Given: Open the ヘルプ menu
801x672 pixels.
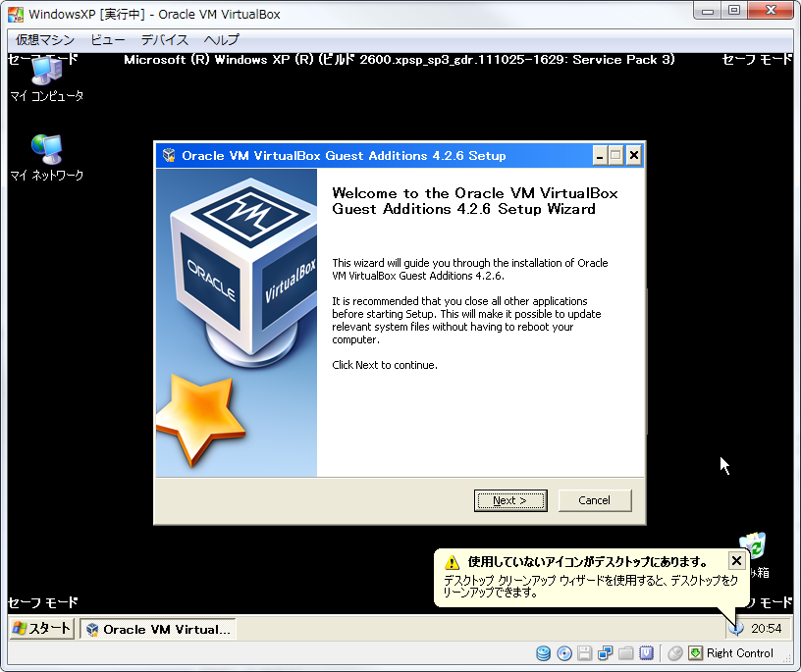Looking at the screenshot, I should tap(221, 40).
